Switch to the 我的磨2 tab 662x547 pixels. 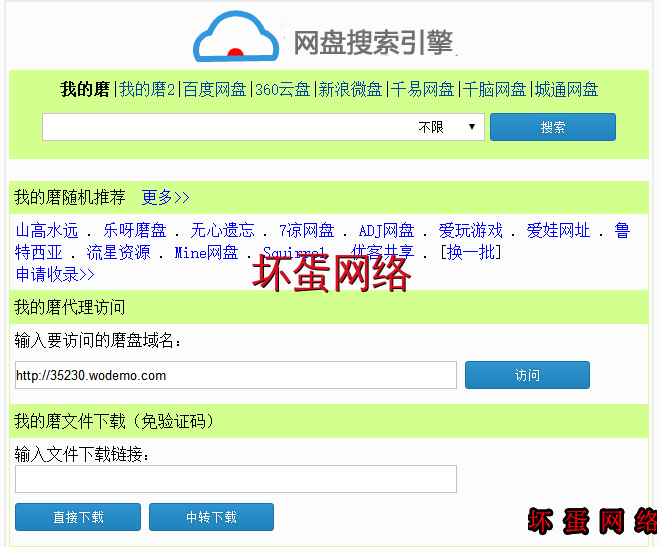[147, 89]
